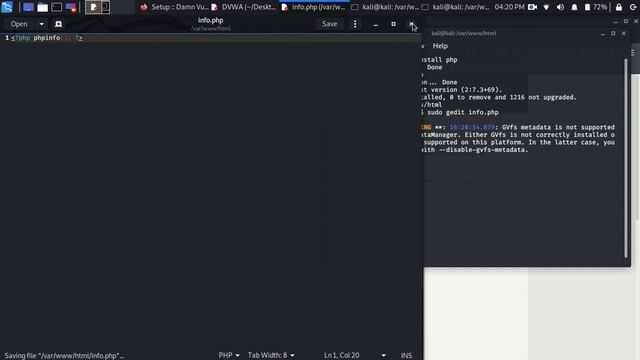The height and width of the screenshot is (360, 640).
Task: Open the background window hamburger menu icon
Action: point(633,53)
